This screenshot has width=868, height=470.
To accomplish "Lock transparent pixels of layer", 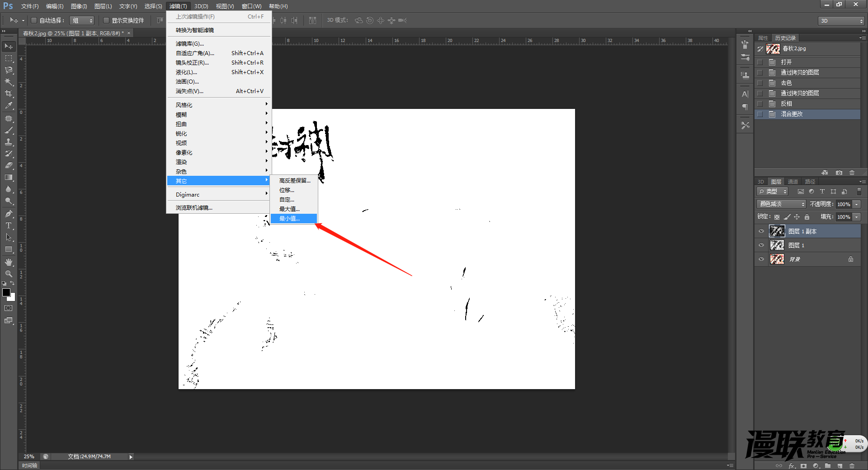I will (777, 217).
